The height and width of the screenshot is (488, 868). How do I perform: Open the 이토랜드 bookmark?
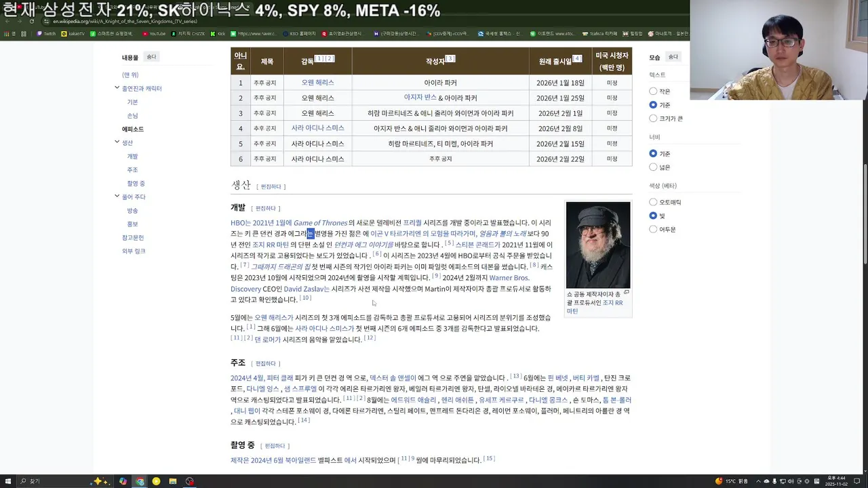[x=552, y=33]
